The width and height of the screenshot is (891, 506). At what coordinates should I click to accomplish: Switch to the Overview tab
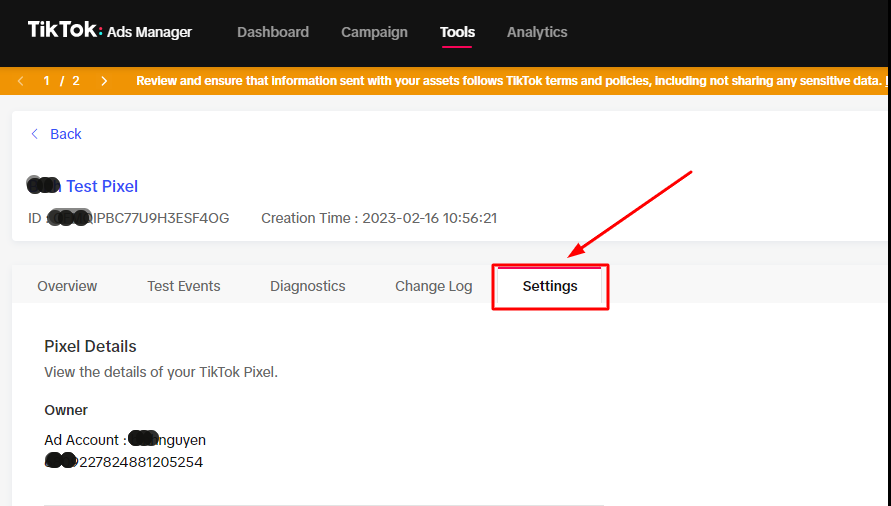click(x=67, y=286)
